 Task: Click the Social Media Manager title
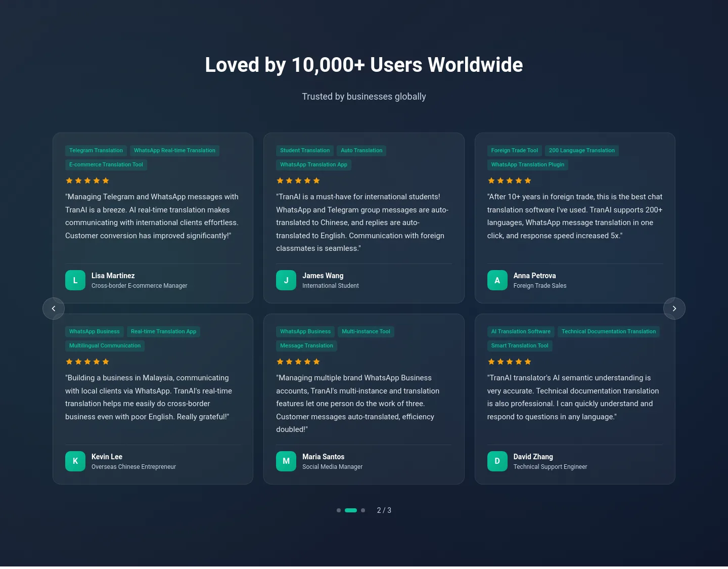[x=333, y=467]
